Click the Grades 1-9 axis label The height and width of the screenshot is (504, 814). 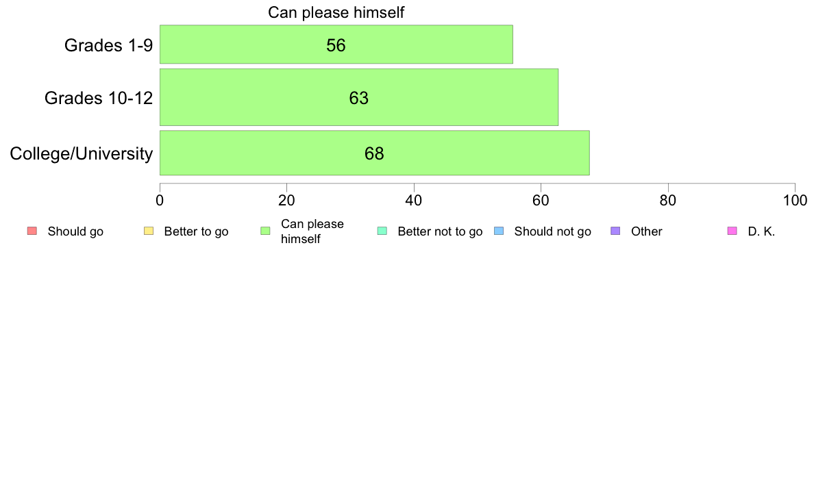[108, 46]
